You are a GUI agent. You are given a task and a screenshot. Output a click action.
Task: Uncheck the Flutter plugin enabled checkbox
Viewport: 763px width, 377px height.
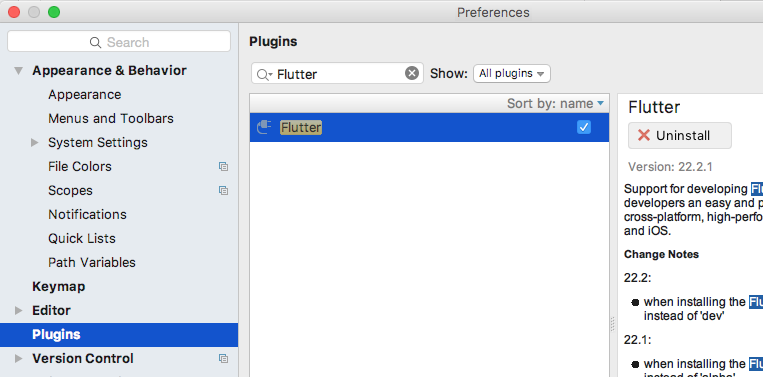click(x=584, y=127)
